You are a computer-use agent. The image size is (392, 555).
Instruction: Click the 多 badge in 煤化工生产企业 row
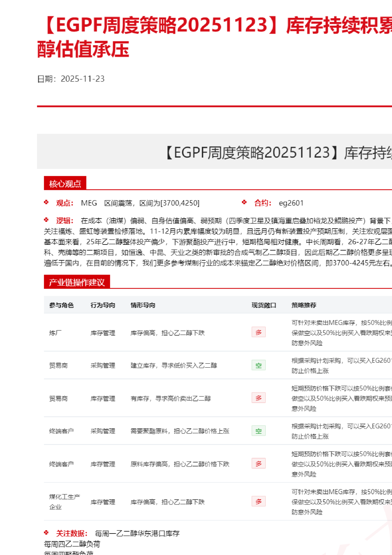point(258,501)
